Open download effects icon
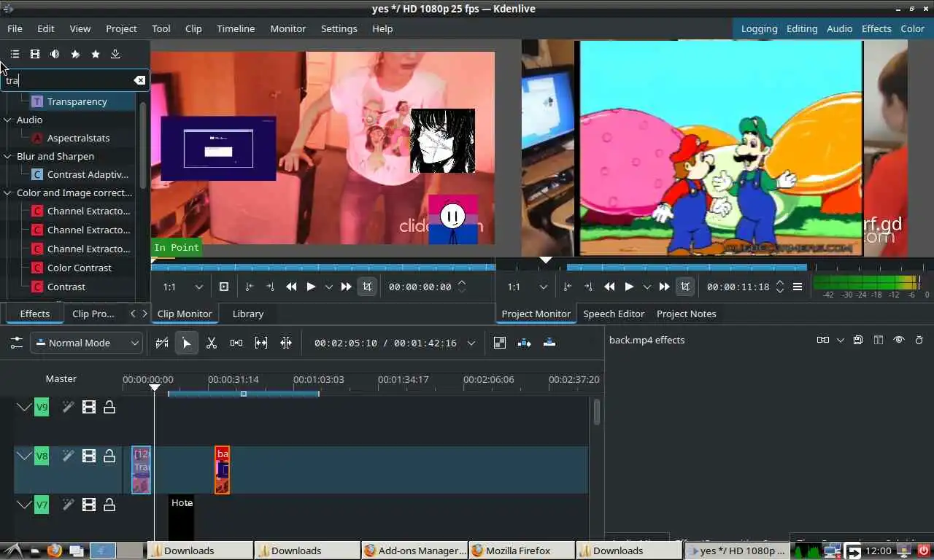 [115, 54]
